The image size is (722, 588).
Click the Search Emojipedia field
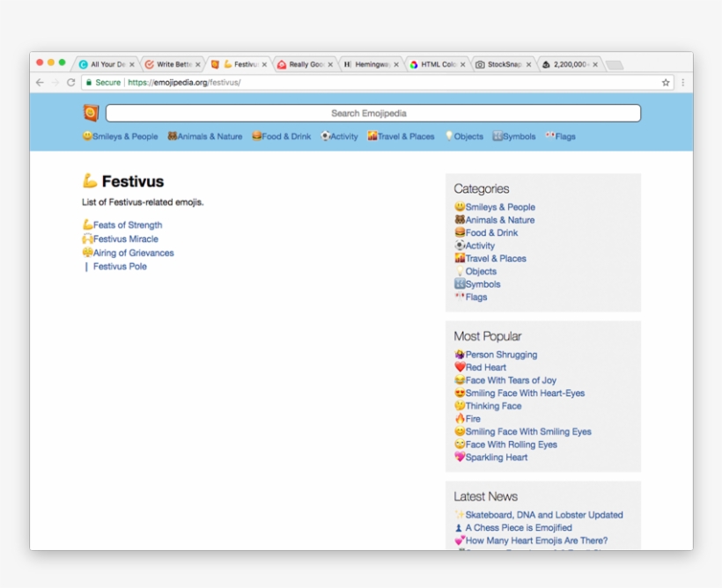coord(372,114)
